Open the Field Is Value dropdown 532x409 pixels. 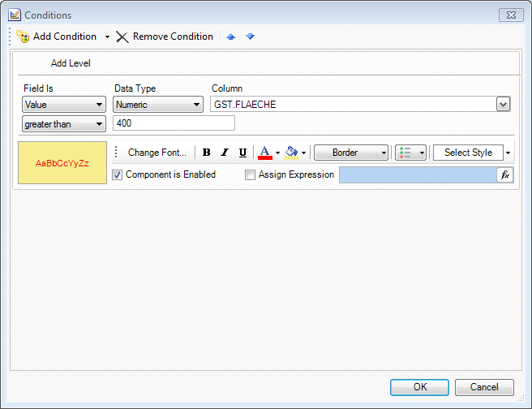64,105
